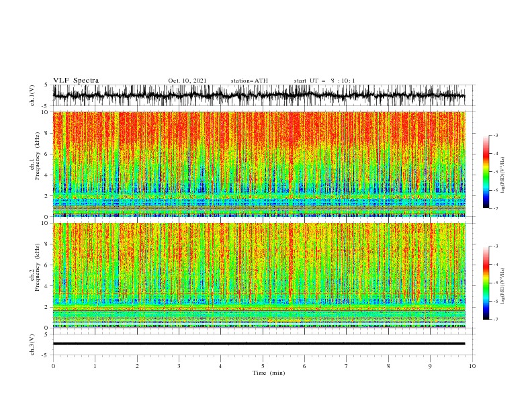Click the "ch.1 Frequency (kHz)" axis label
This screenshot has height=411, width=532.
click(x=35, y=154)
